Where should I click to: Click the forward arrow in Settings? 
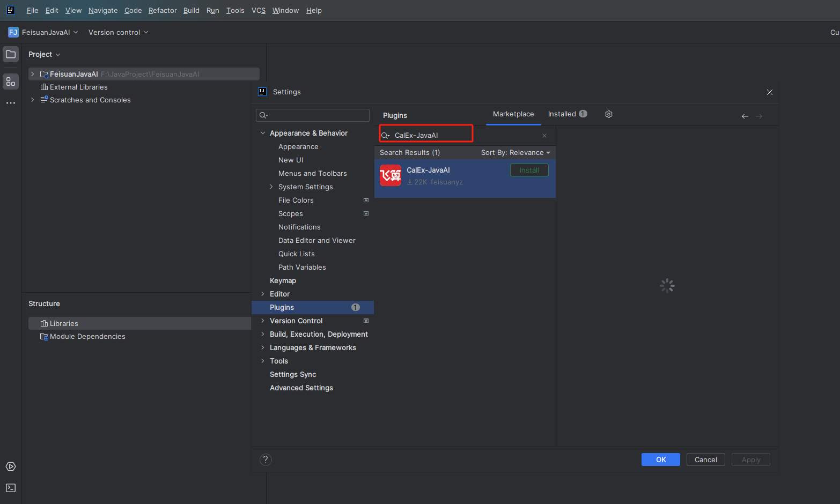759,116
